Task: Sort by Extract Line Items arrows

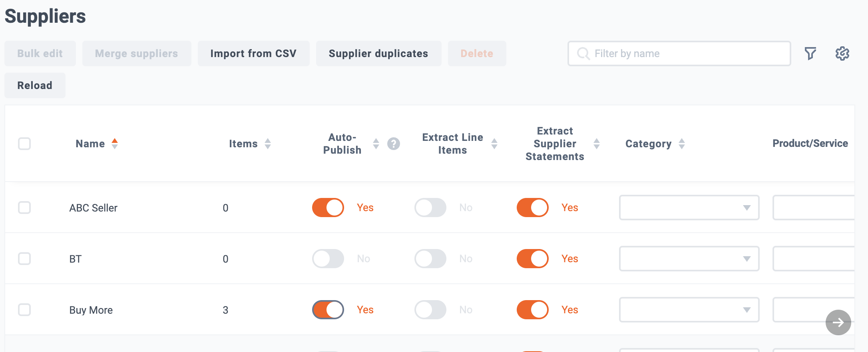Action: click(x=494, y=144)
